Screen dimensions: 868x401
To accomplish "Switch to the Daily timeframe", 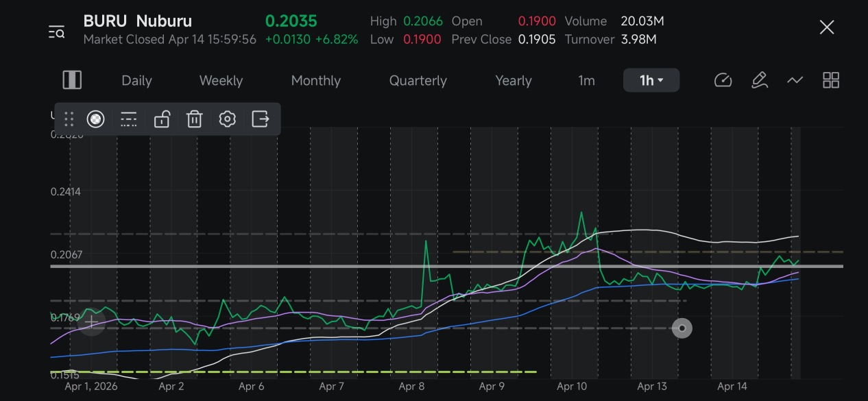I will coord(136,80).
